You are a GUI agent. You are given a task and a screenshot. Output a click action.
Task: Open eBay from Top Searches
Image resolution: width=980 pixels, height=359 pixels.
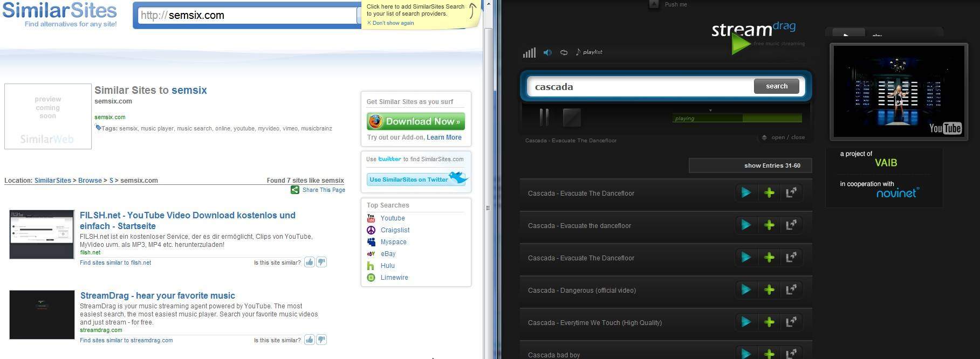388,254
